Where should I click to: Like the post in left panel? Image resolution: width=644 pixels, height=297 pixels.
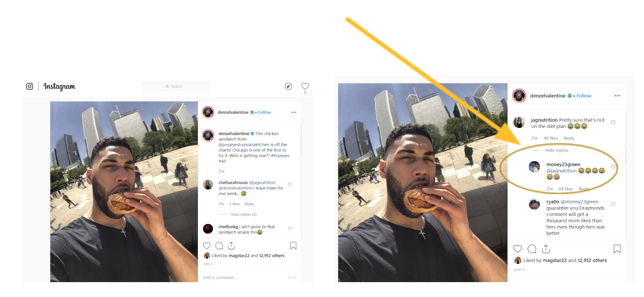pyautogui.click(x=207, y=246)
